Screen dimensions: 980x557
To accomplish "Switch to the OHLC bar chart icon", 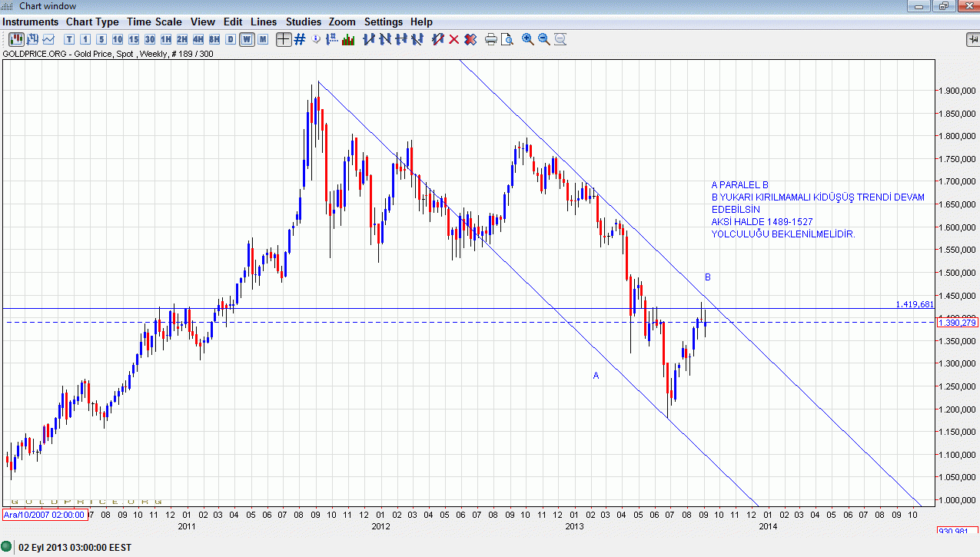I will 32,39.
